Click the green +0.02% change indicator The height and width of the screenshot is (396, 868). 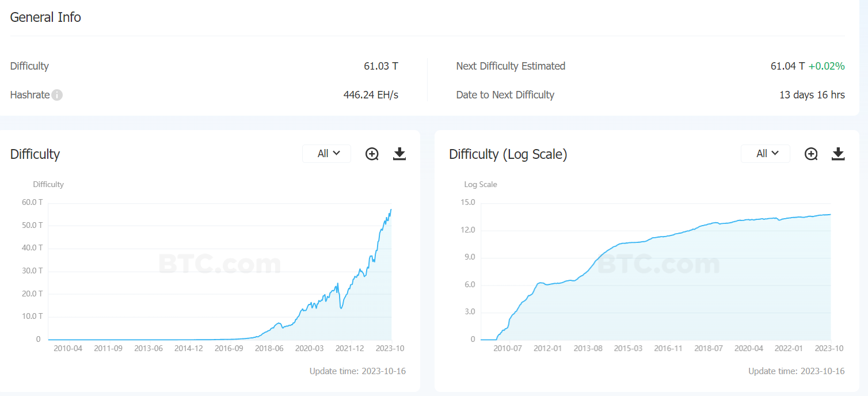click(x=827, y=66)
